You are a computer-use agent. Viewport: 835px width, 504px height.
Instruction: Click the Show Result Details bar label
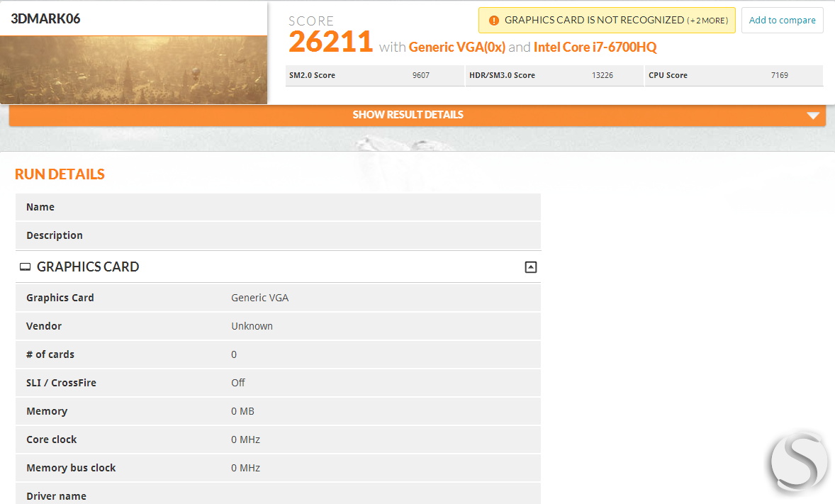[408, 115]
